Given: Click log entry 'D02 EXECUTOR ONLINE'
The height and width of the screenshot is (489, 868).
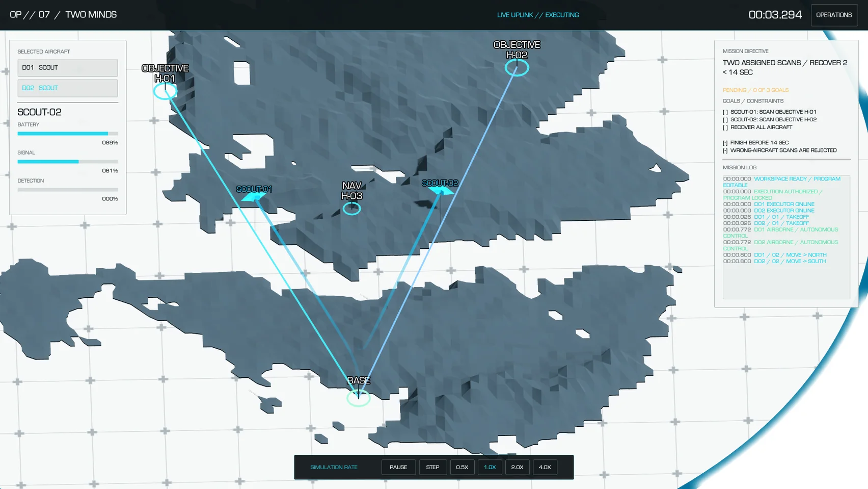Looking at the screenshot, I should click(769, 210).
